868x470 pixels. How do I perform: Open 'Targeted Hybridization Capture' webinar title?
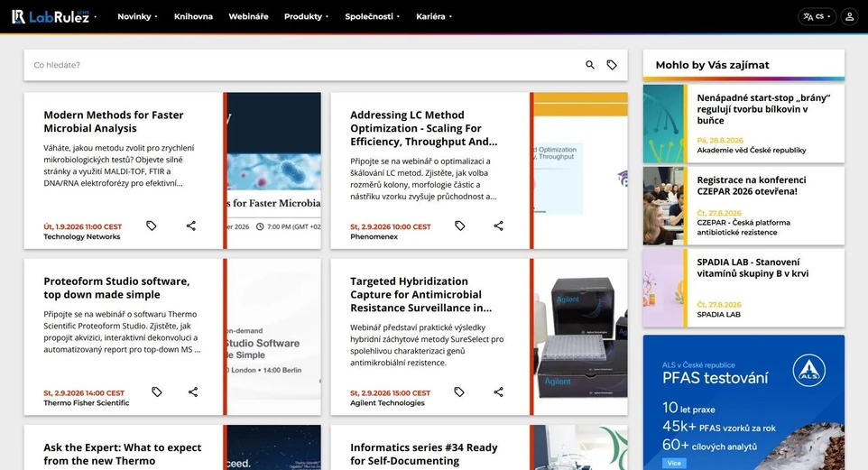point(420,294)
